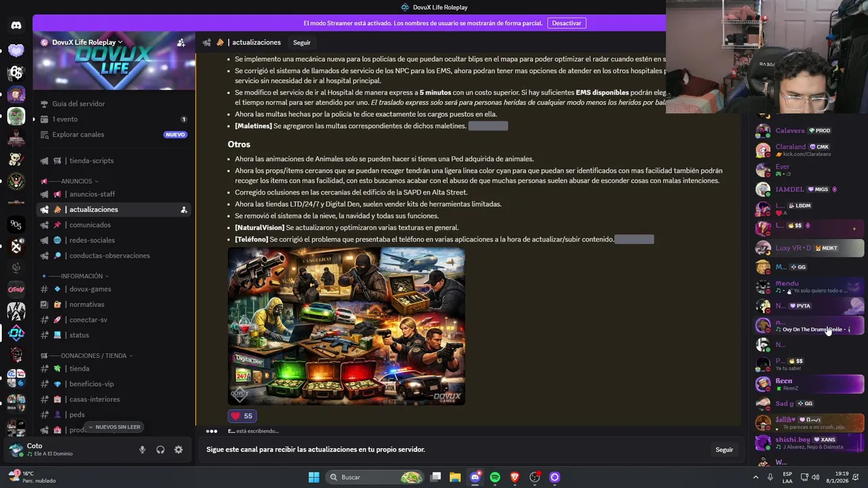Deafen audio with headphones icon
The height and width of the screenshot is (488, 868).
pyautogui.click(x=161, y=449)
